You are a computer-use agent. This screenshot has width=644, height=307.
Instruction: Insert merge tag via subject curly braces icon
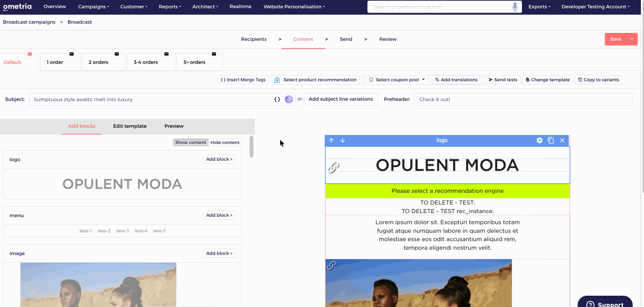coord(277,99)
